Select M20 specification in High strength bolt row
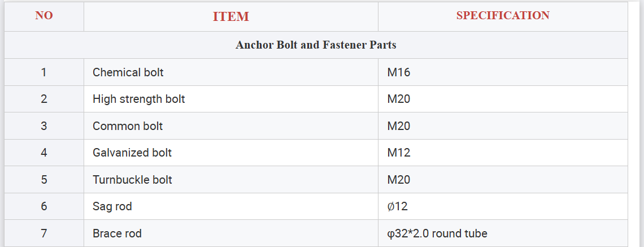The width and height of the screenshot is (644, 247). point(399,99)
